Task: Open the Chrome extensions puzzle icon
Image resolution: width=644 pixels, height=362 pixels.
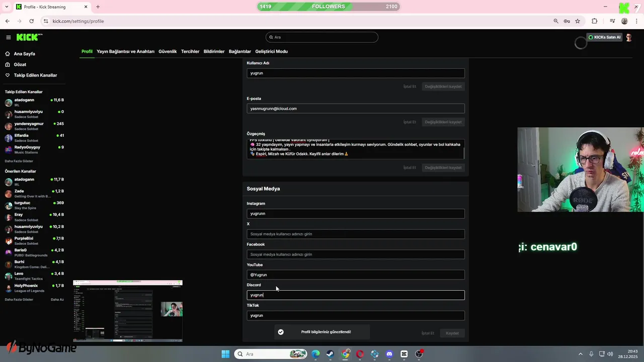Action: [x=595, y=21]
